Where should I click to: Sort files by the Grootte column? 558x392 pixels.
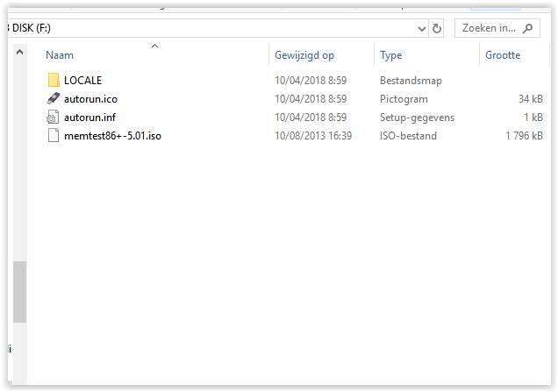(503, 55)
